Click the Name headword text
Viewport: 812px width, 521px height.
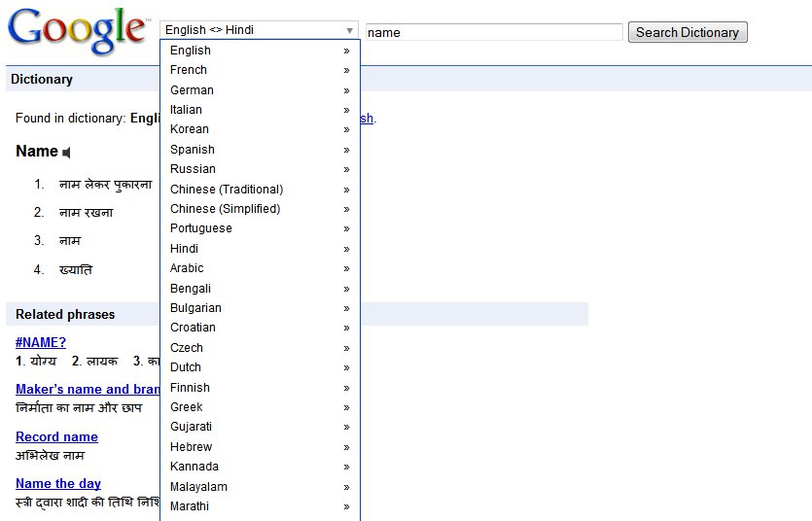click(37, 151)
